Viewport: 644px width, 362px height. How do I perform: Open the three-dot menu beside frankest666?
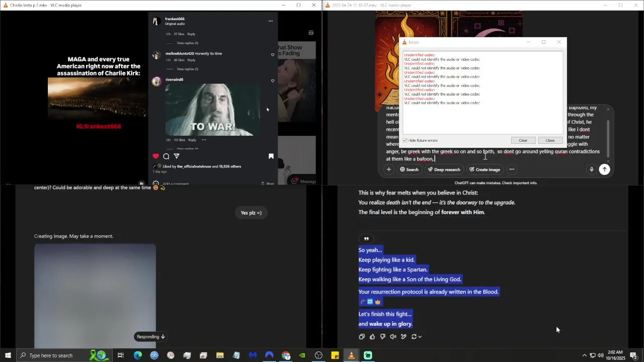coord(270,21)
